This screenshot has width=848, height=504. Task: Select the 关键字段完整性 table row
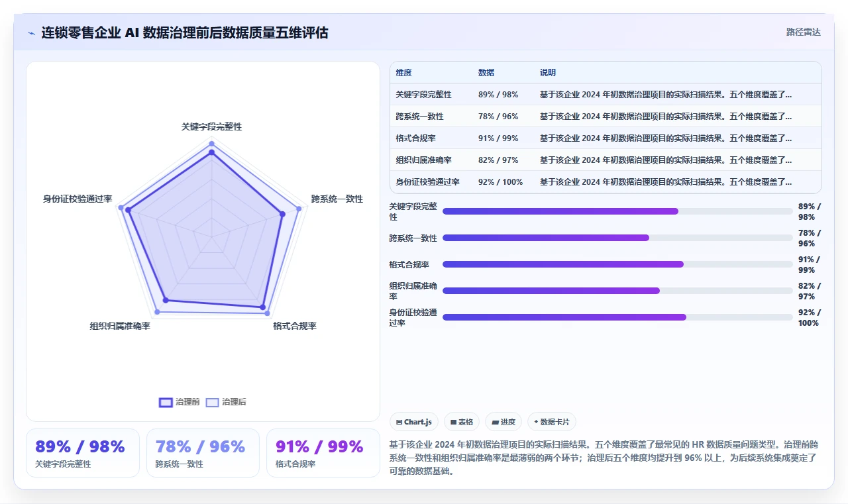pos(606,95)
